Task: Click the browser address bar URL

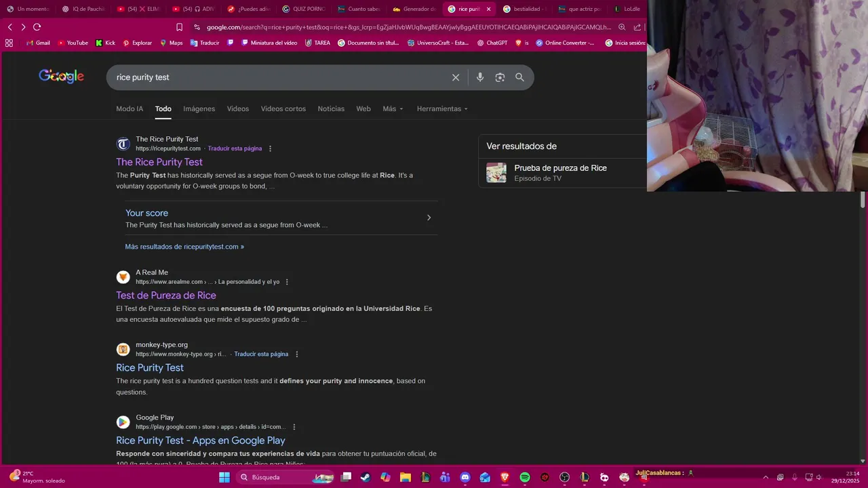Action: 408,27
